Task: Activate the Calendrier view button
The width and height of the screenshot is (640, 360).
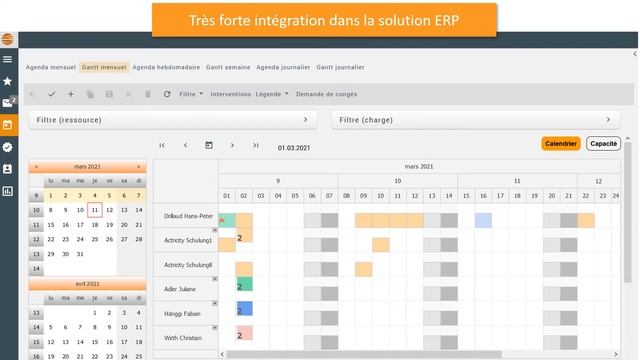Action: (561, 144)
